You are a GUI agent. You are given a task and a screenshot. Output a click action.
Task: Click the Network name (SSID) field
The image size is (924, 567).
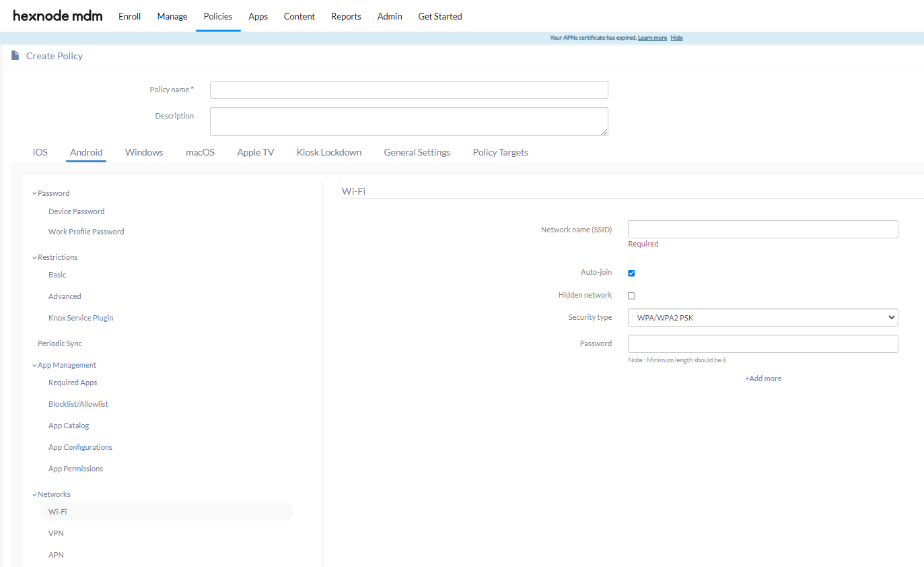point(762,229)
